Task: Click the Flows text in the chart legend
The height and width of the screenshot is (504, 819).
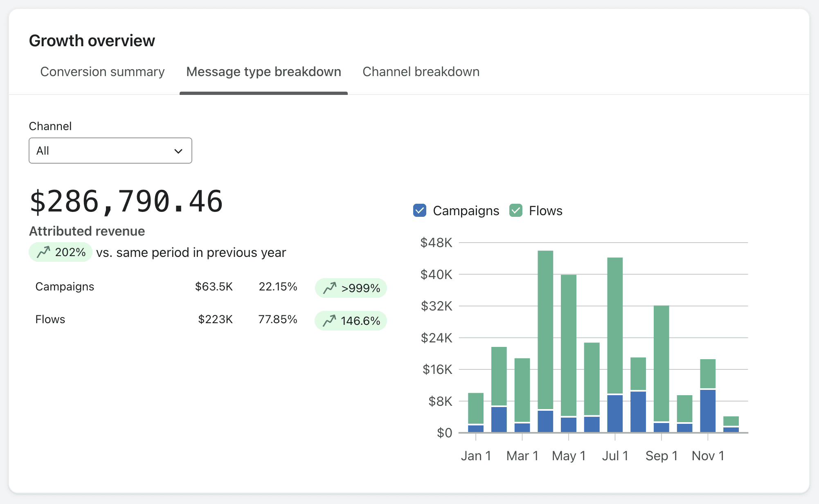Action: point(545,211)
